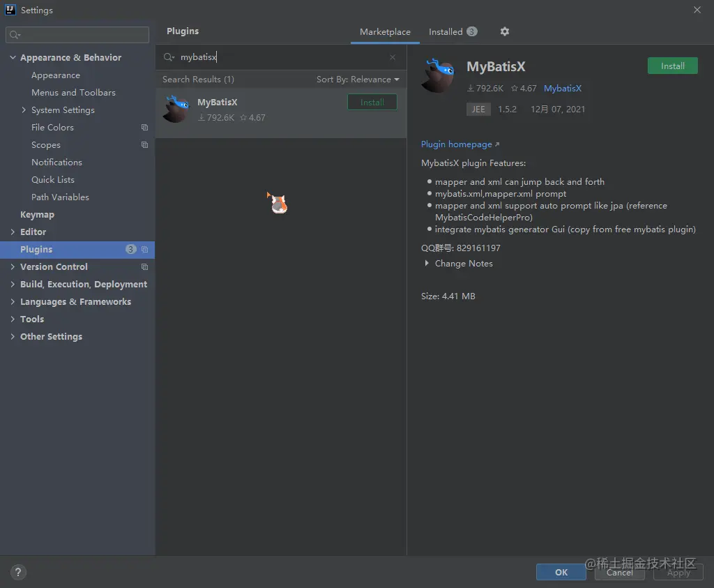714x588 pixels.
Task: Expand the Change Notes section
Action: 427,263
